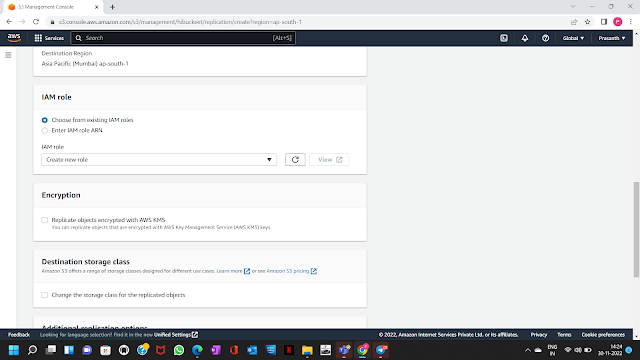This screenshot has width=640, height=360.
Task: Show hidden system tray icons
Action: pos(527,350)
